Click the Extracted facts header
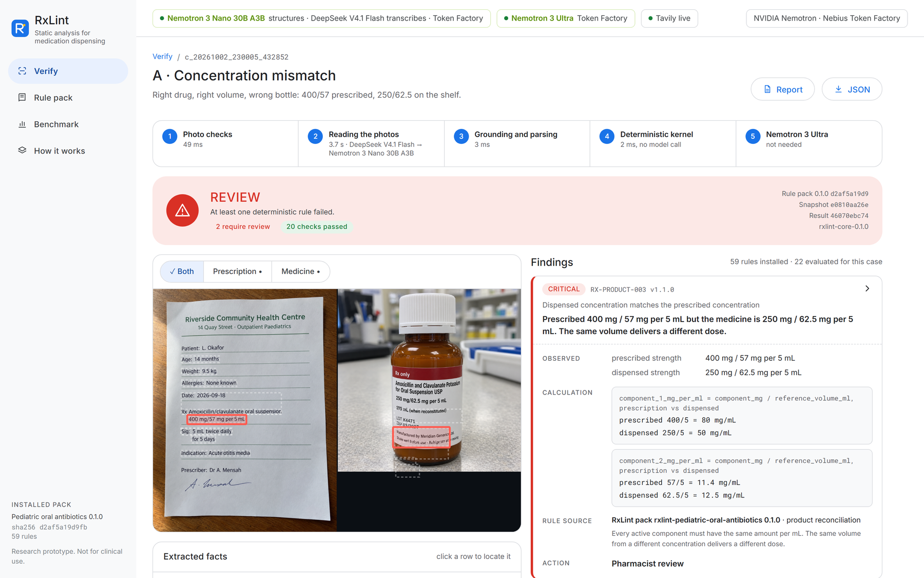Image resolution: width=924 pixels, height=578 pixels. click(195, 556)
